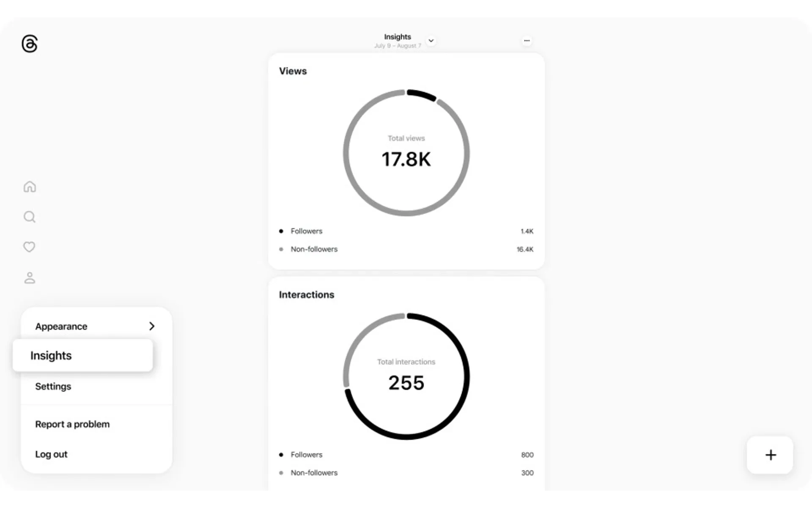Click the Log out button
This screenshot has width=812, height=508.
tap(51, 453)
